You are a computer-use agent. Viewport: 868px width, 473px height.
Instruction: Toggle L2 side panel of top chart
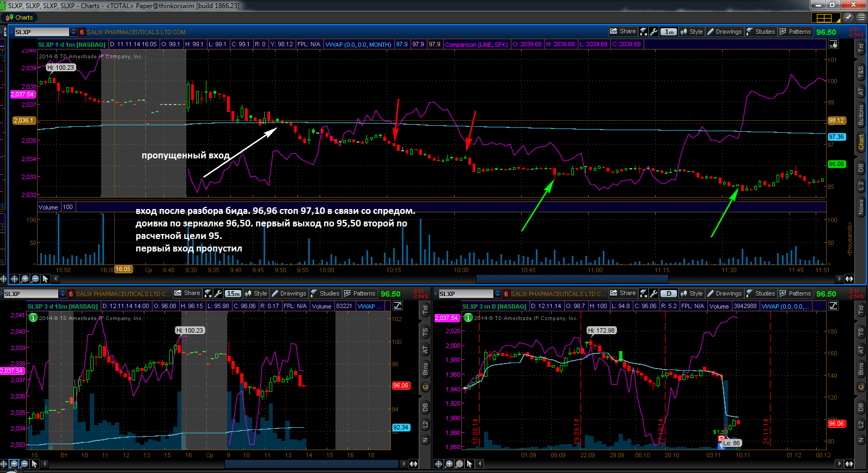click(861, 186)
